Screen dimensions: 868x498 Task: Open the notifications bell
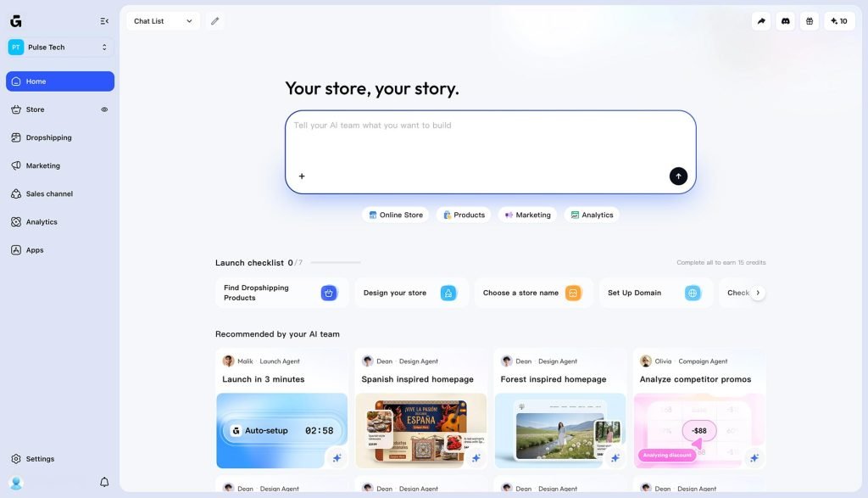[x=104, y=482]
